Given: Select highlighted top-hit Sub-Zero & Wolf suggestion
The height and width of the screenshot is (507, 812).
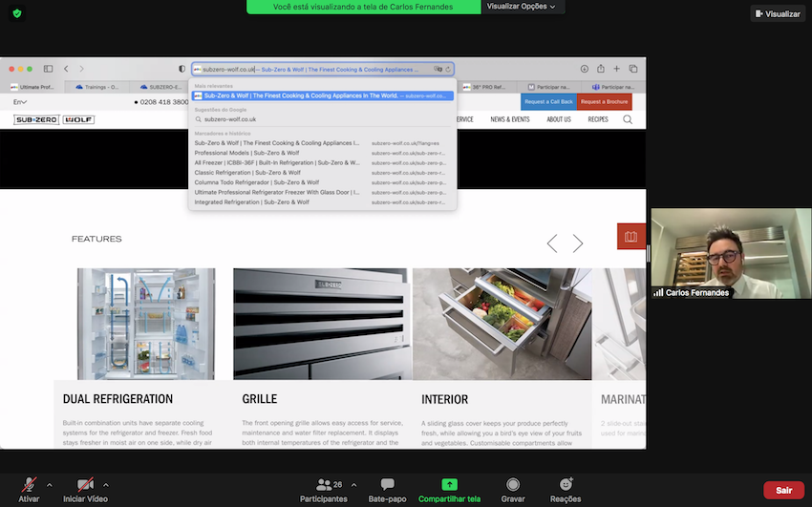Looking at the screenshot, I should click(323, 95).
